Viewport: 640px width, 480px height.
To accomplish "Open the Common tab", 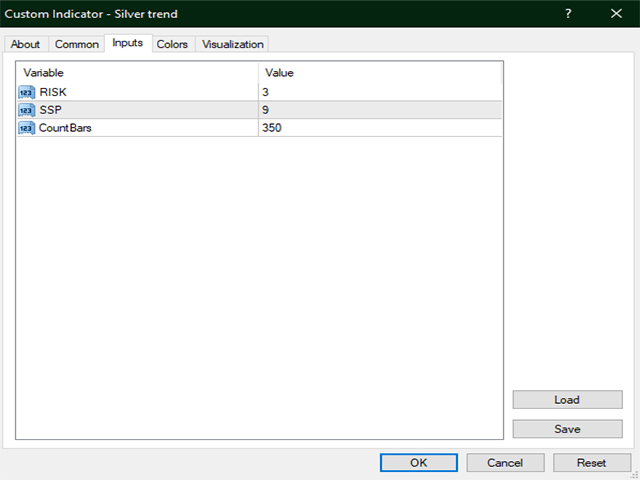I will 77,44.
